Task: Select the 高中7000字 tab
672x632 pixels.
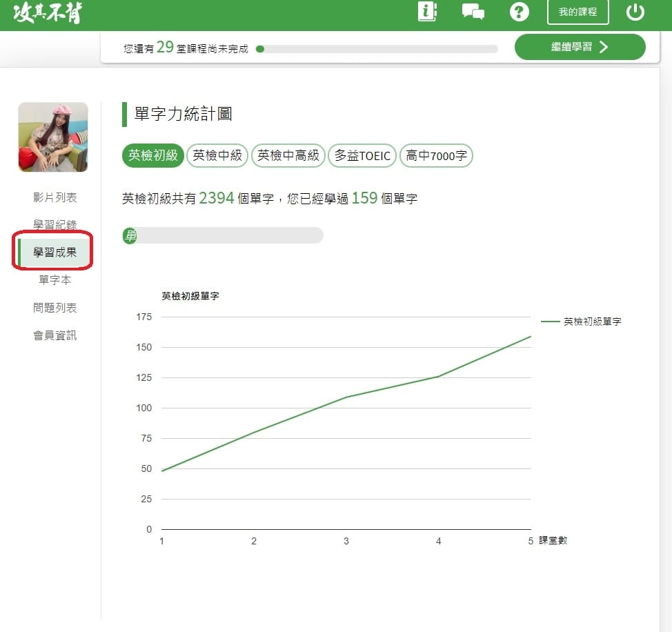Action: pos(436,155)
